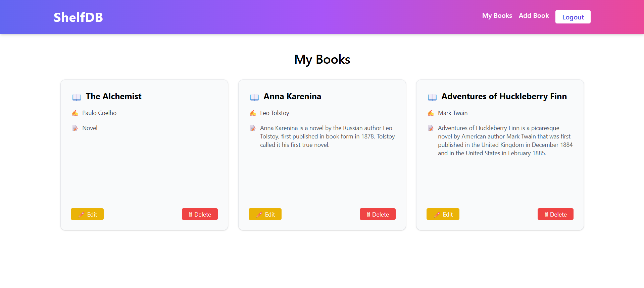Delete the Anna Karenina book
This screenshot has height=288, width=644.
(x=378, y=214)
